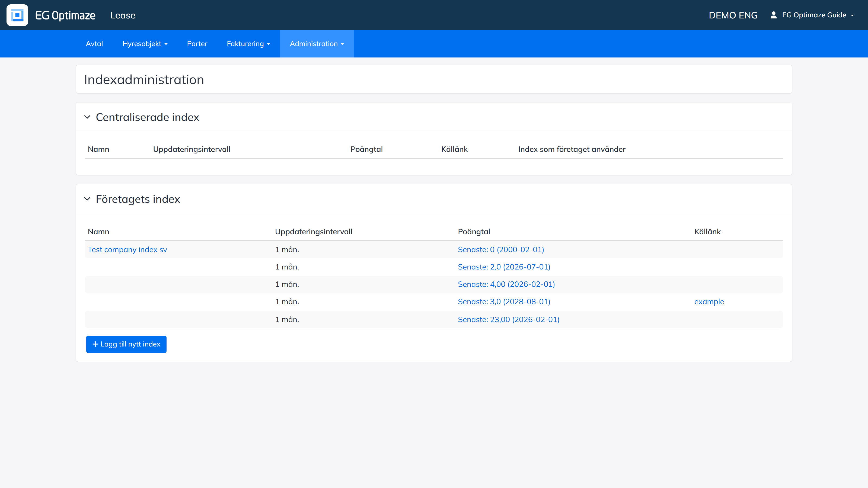Click Poängtal header in Företagets index table
The image size is (868, 488).
click(474, 232)
